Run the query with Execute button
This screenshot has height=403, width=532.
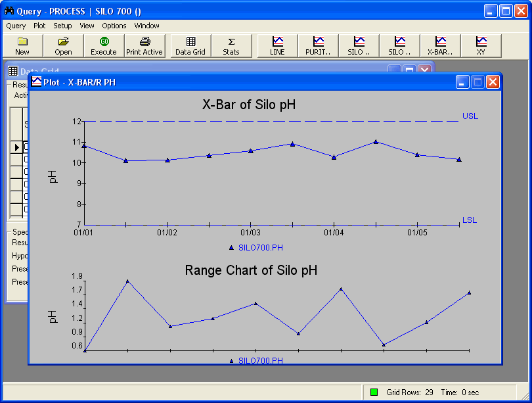(x=104, y=46)
